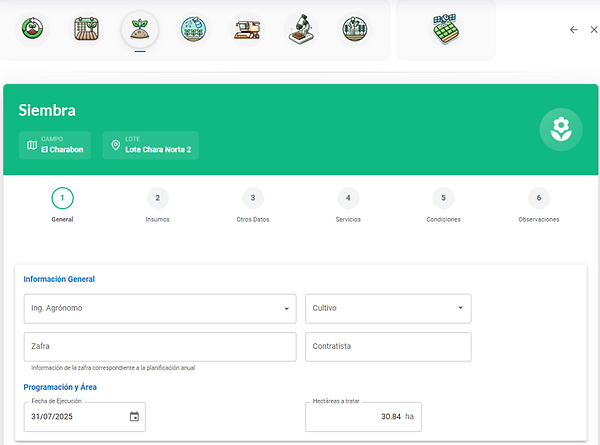Viewport: 600px width, 445px height.
Task: Click the Contratista input field
Action: pos(388,347)
